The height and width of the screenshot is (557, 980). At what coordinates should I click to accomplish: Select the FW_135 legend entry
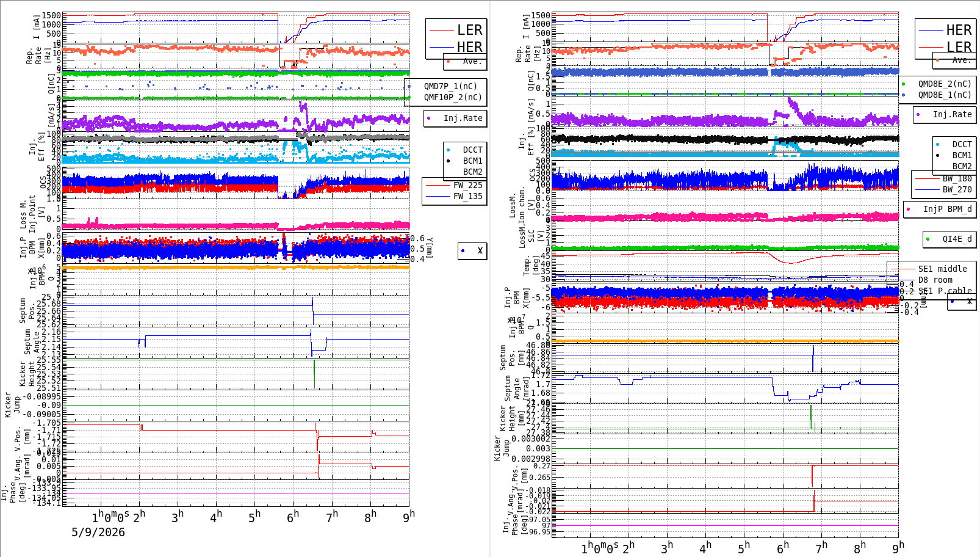click(467, 196)
